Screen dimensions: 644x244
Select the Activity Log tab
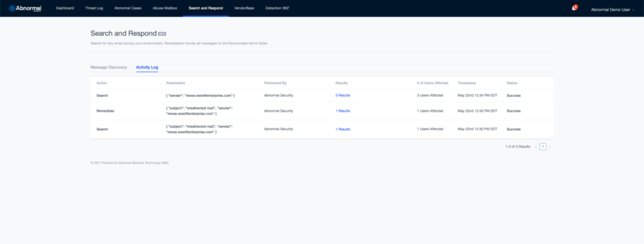coord(147,67)
